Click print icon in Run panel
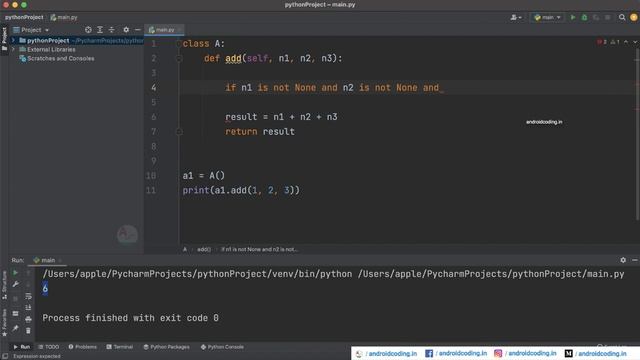 pyautogui.click(x=28, y=319)
